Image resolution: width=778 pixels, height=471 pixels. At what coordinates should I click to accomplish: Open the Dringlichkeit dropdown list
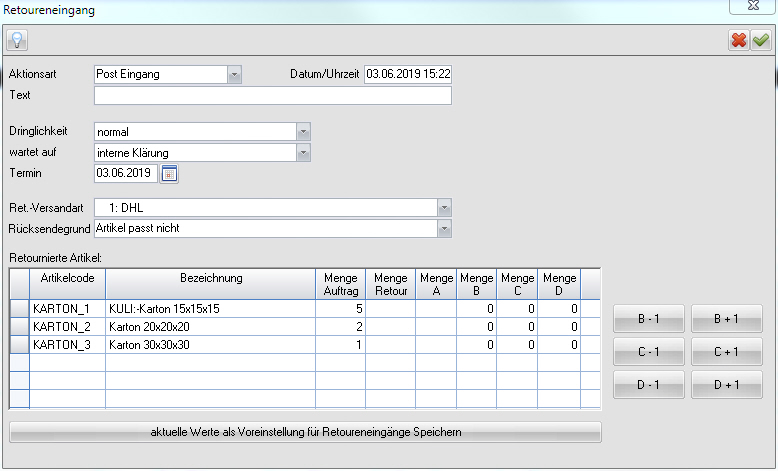point(304,131)
